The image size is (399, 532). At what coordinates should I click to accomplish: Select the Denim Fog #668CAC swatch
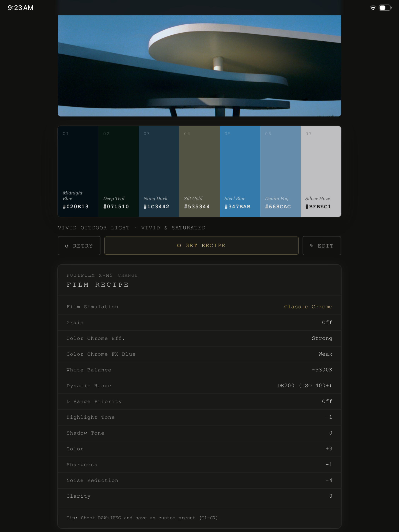coord(280,171)
